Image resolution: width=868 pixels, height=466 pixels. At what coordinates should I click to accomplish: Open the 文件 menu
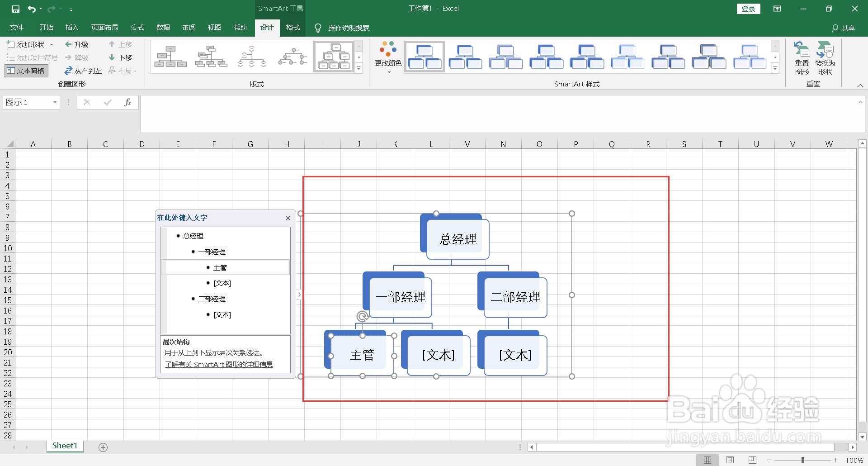click(17, 28)
